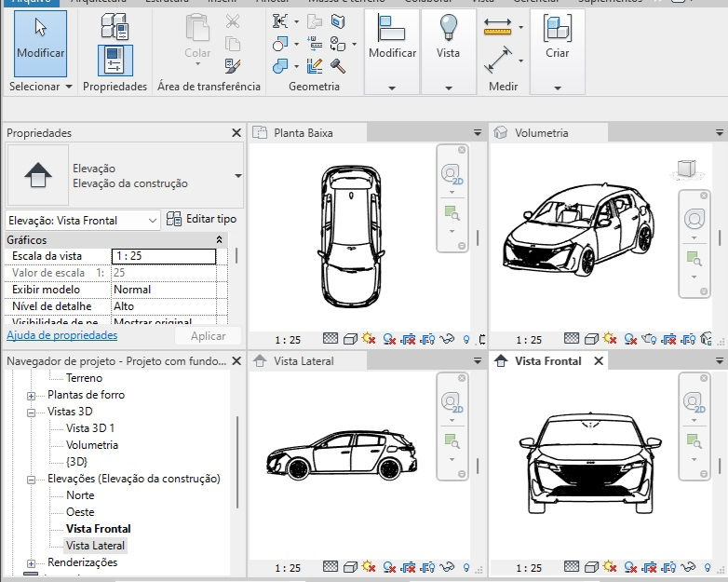Click zoom region icon in Vista Frontal navigation bar
Image resolution: width=728 pixels, height=582 pixels.
point(694,440)
